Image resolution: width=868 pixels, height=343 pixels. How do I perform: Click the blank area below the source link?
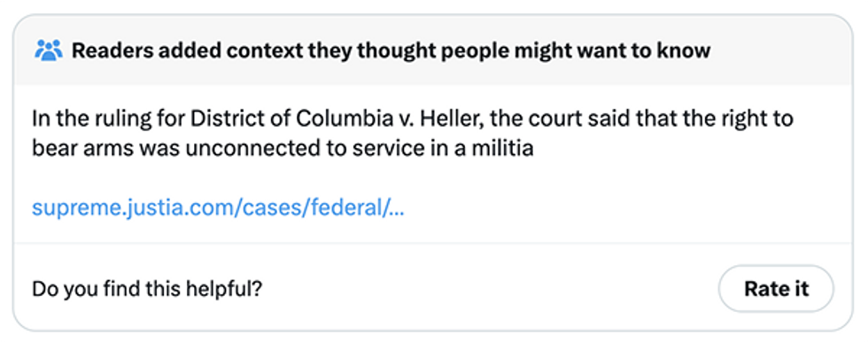click(433, 231)
